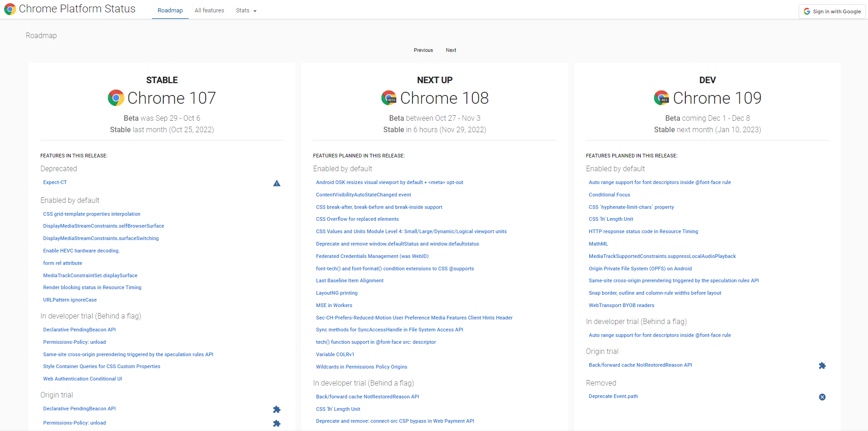Click puzzle icon beside Permissions-Policy: unload origin trial
Image resolution: width=868 pixels, height=431 pixels.
tap(277, 424)
